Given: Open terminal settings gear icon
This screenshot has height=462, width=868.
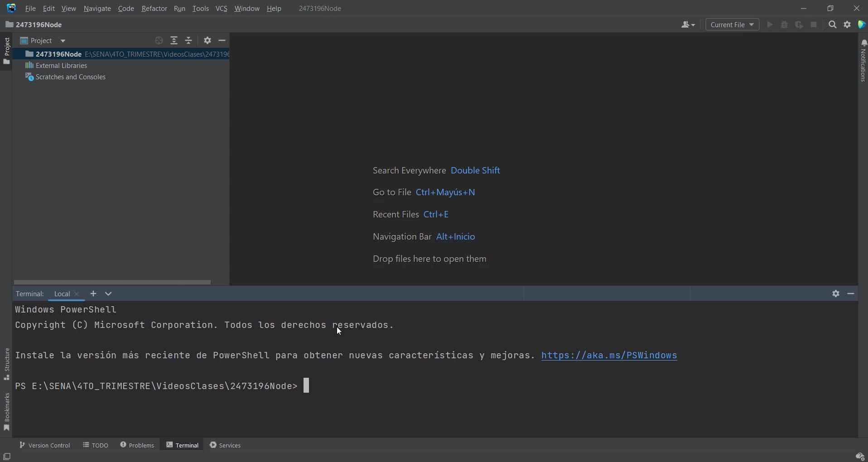Looking at the screenshot, I should (x=836, y=294).
